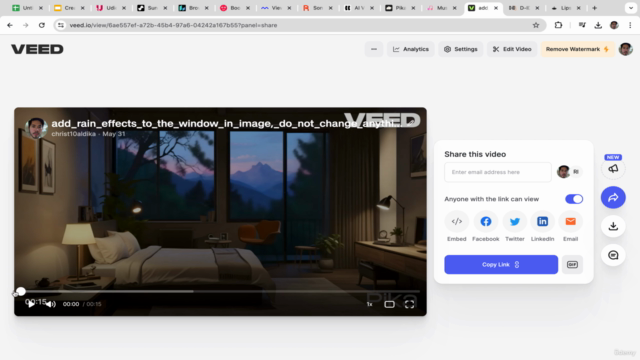
Task: Open the three-dots more options button
Action: pos(374,49)
